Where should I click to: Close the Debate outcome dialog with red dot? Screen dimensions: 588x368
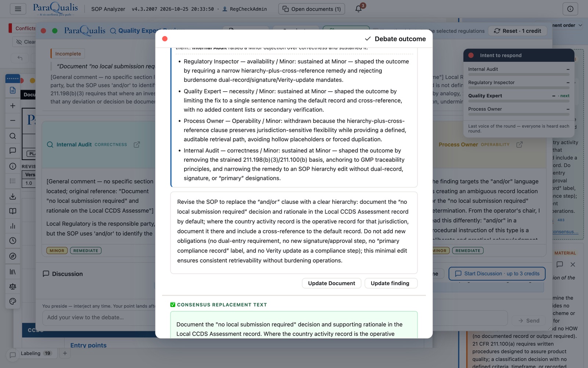pyautogui.click(x=165, y=39)
